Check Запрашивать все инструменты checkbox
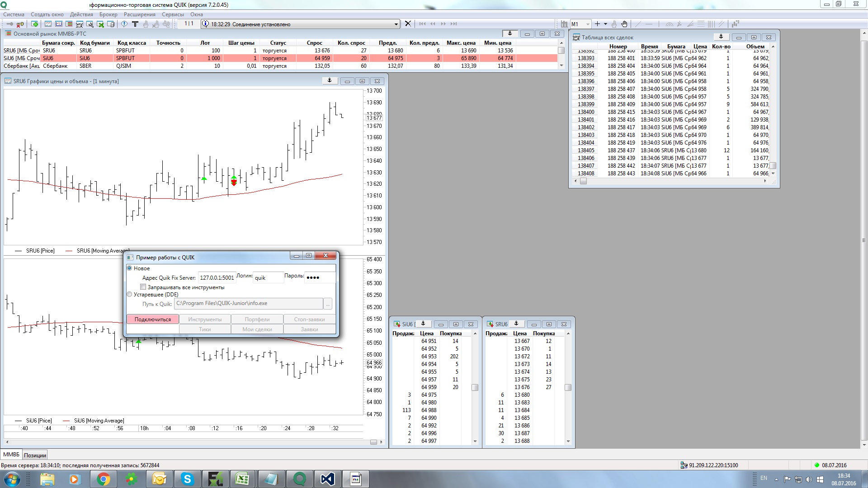The image size is (868, 488). (x=143, y=287)
